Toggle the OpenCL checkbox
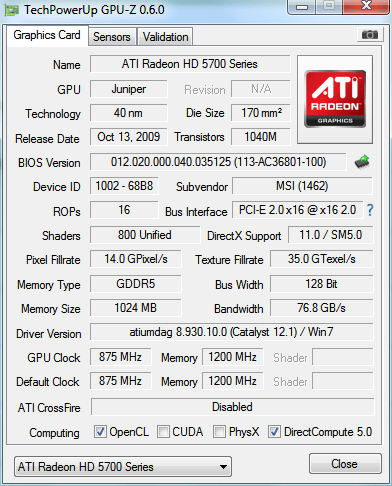Viewport: 392px width, 486px height. [100, 432]
